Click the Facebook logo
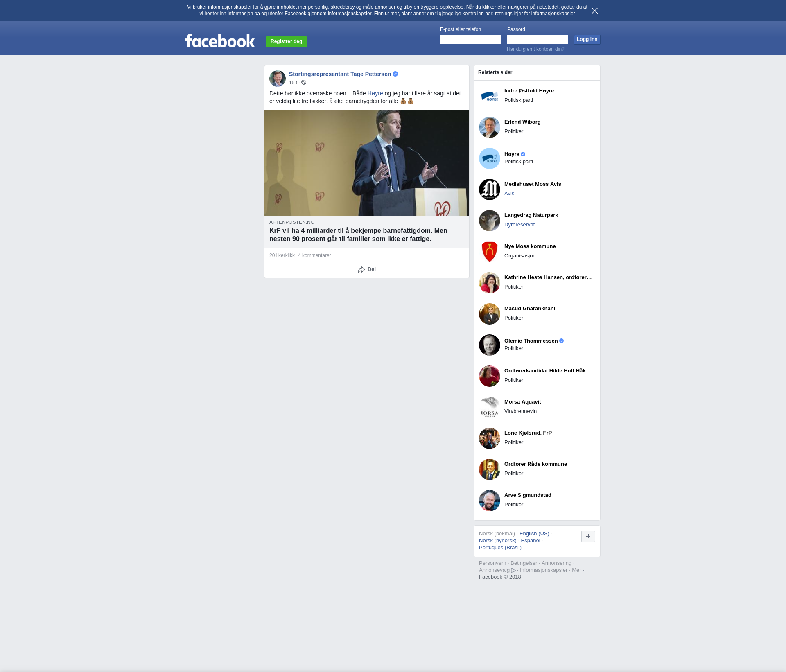786x672 pixels. (x=220, y=41)
